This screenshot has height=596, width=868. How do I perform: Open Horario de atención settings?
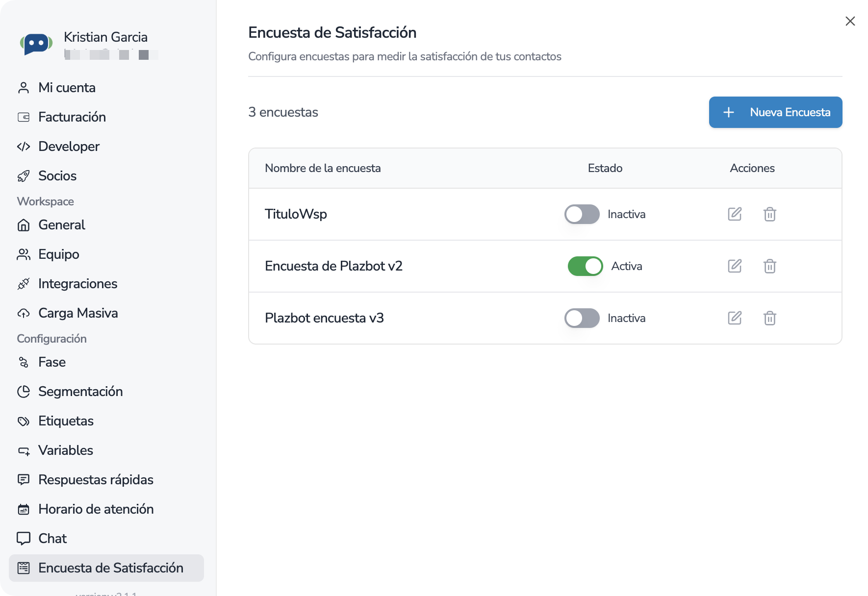tap(96, 509)
